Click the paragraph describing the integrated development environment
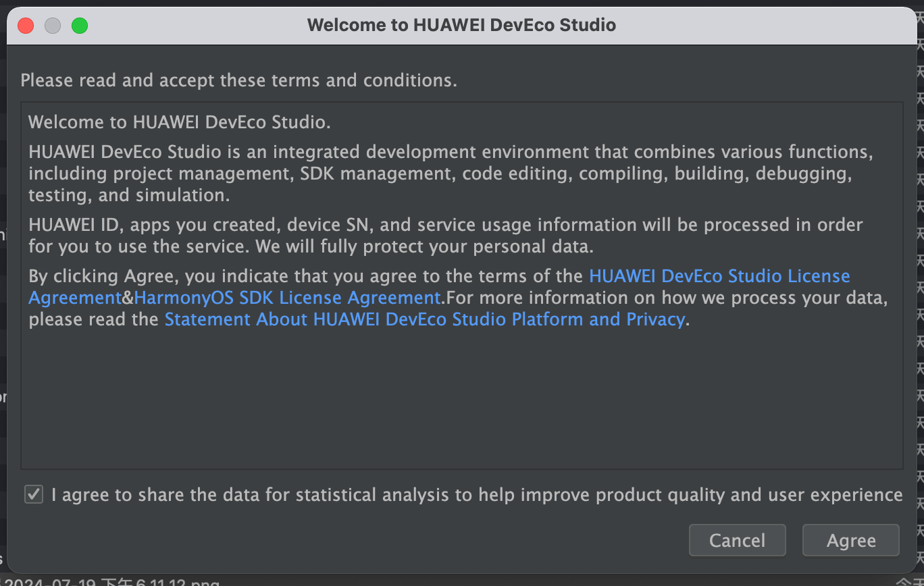Image resolution: width=924 pixels, height=586 pixels. coord(439,174)
